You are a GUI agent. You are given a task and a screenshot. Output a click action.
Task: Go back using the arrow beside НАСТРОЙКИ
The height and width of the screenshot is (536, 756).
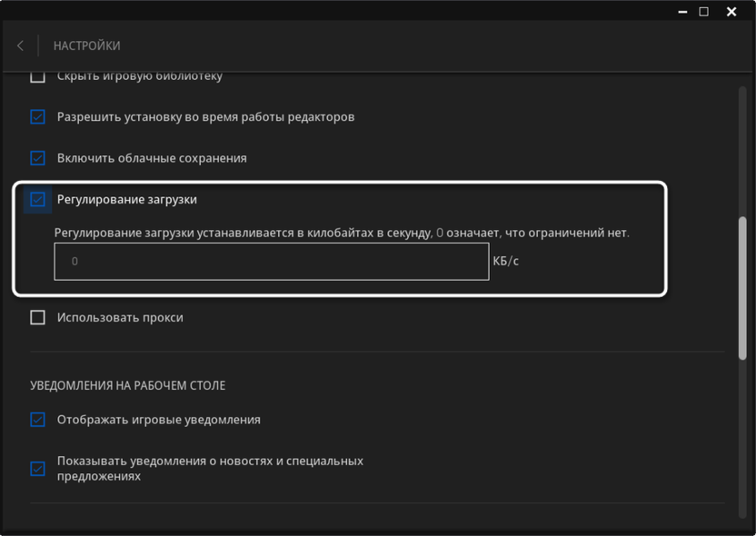(20, 45)
